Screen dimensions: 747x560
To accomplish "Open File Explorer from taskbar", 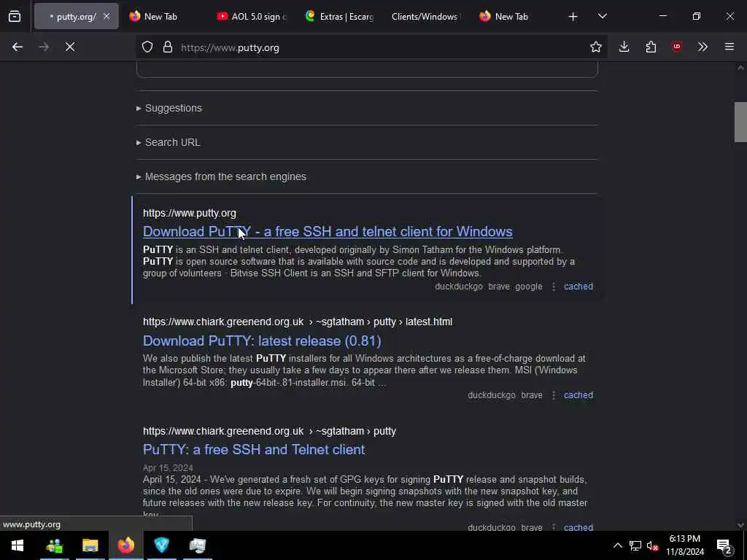I will pos(90,545).
